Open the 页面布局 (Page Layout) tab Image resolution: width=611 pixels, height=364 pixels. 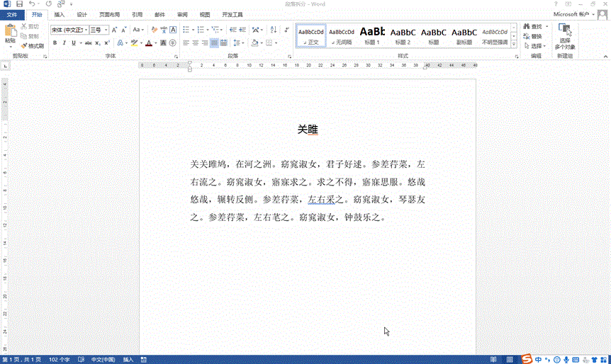[x=109, y=14]
